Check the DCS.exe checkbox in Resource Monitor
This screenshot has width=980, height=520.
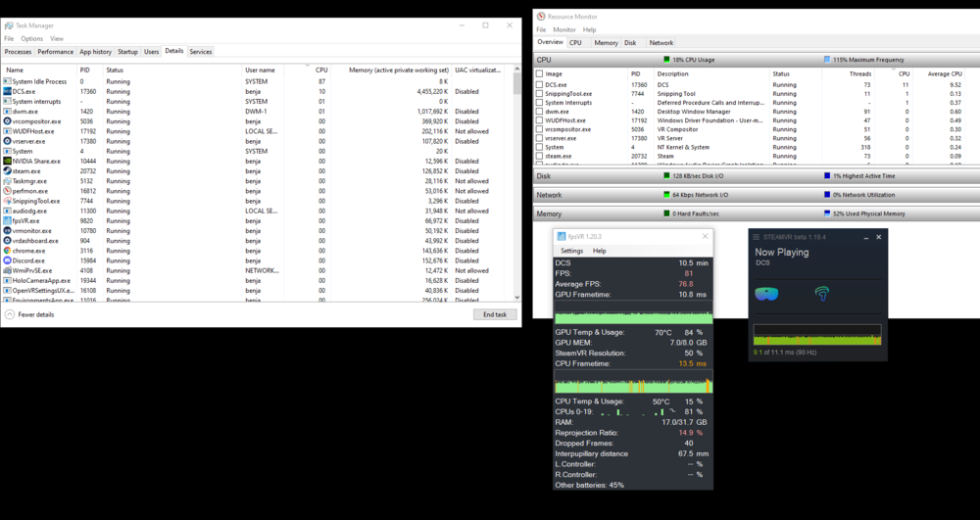click(539, 85)
